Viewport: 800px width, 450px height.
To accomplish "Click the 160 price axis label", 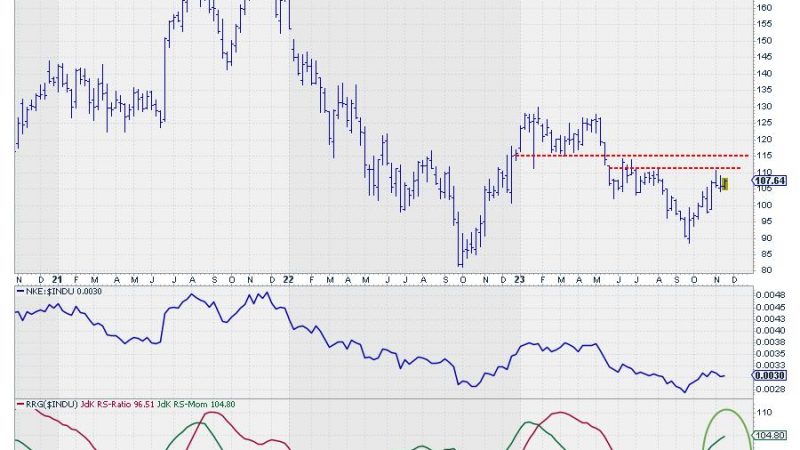I will click(x=764, y=8).
